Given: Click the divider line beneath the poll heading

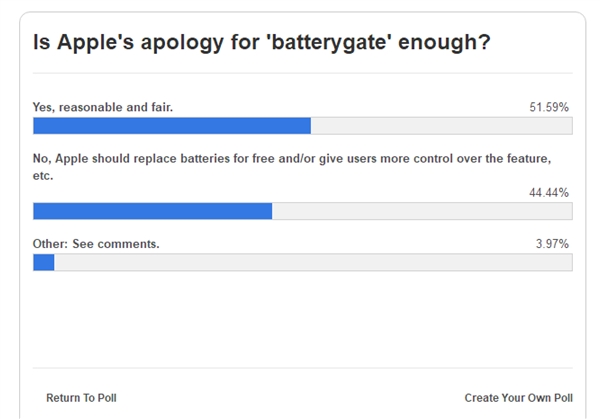Looking at the screenshot, I should (x=303, y=73).
